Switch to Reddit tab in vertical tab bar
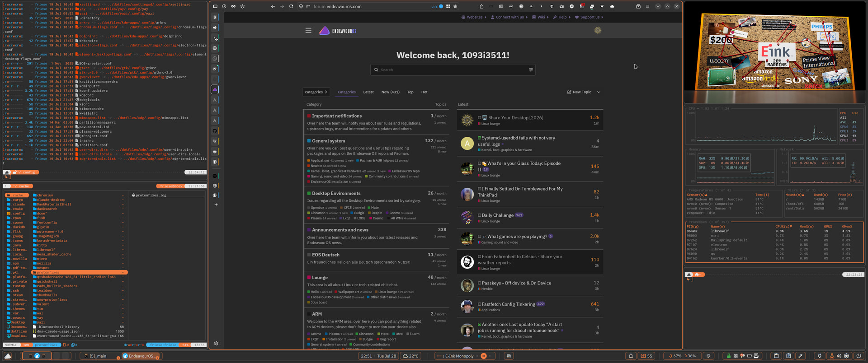 pyautogui.click(x=215, y=28)
